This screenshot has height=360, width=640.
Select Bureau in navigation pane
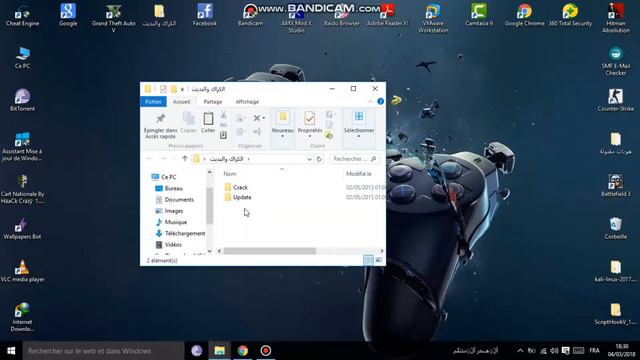click(x=169, y=188)
